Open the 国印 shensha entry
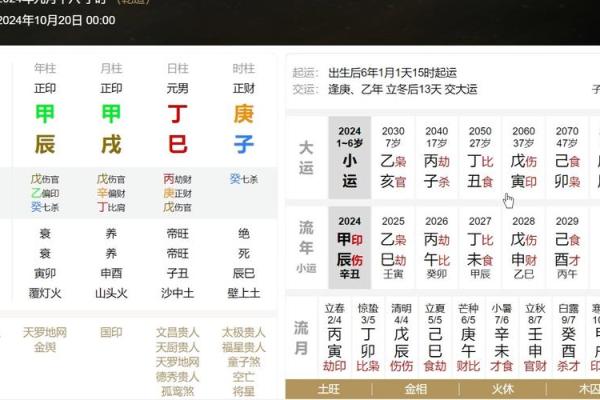600x400 pixels. (x=111, y=332)
